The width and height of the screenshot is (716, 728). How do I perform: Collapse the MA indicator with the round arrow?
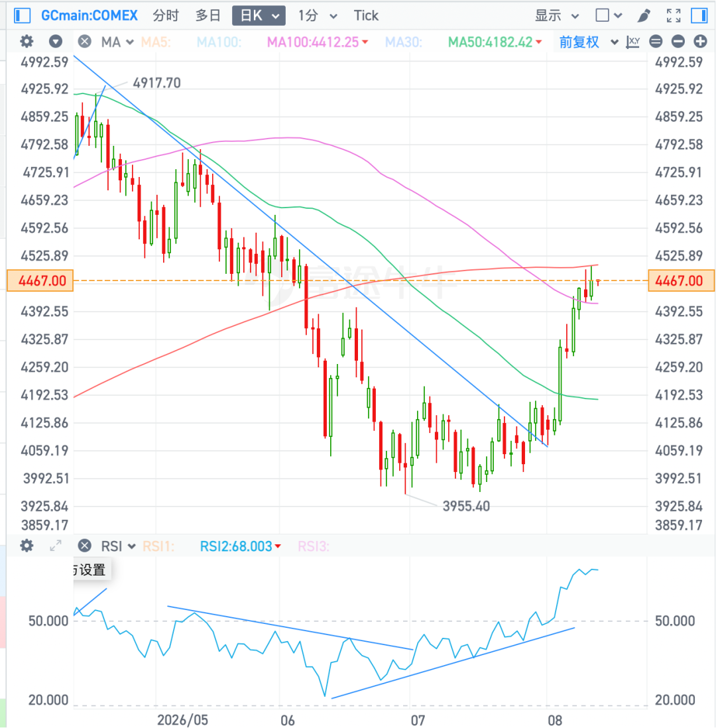56,42
